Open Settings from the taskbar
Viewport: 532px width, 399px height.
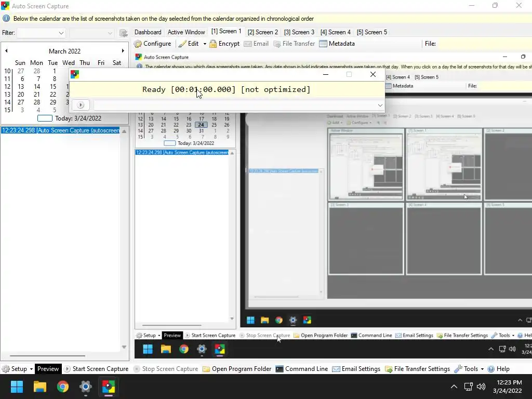(x=86, y=387)
